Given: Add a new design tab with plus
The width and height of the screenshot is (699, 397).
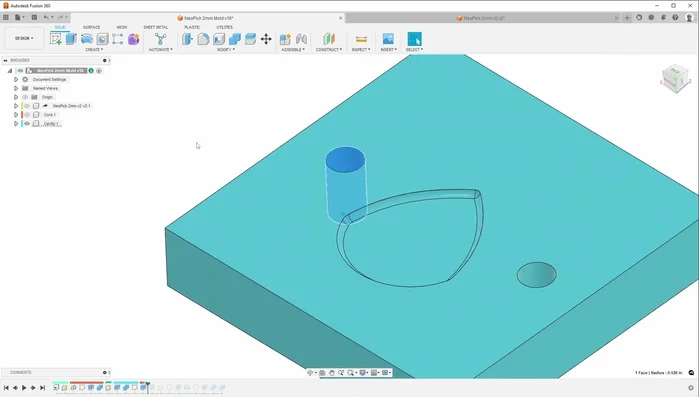Looking at the screenshot, I should click(627, 18).
